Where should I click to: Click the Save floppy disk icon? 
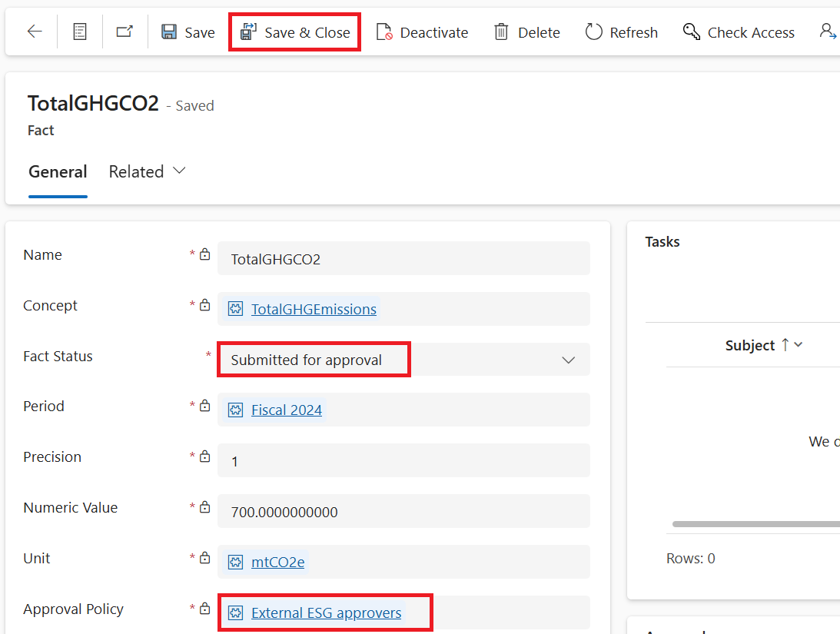tap(169, 32)
